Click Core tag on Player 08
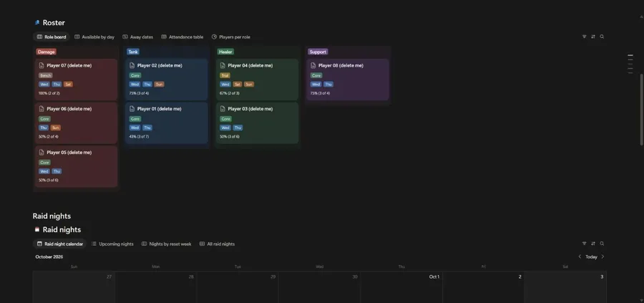 click(x=316, y=76)
